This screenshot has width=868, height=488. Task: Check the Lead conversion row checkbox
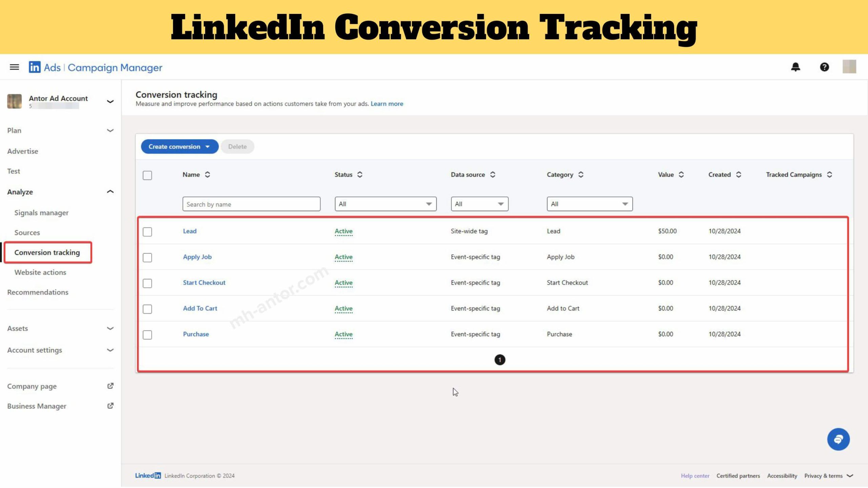pos(147,232)
